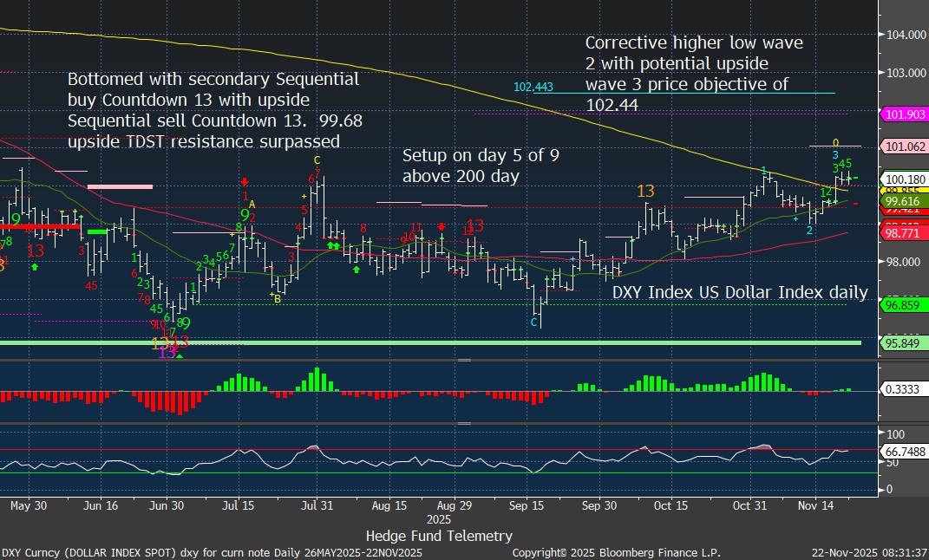Click the green 96.859 price tag
The height and width of the screenshot is (560, 929).
click(905, 306)
